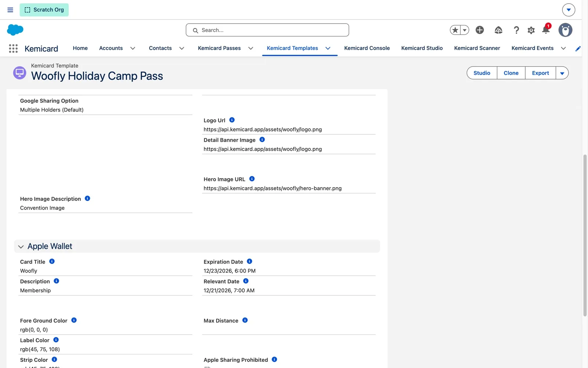
Task: Open the Kemicard Events tab
Action: point(533,48)
